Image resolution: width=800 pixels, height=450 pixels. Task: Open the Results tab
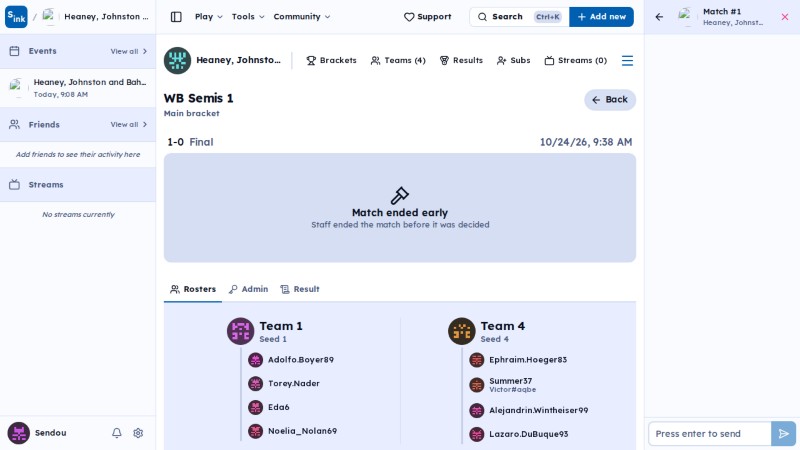pyautogui.click(x=461, y=60)
